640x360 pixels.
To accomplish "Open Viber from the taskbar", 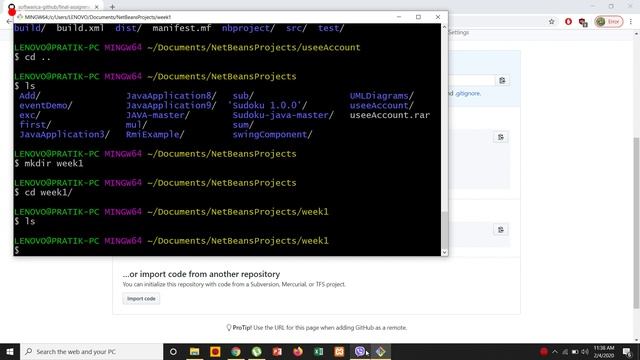I will (x=360, y=351).
